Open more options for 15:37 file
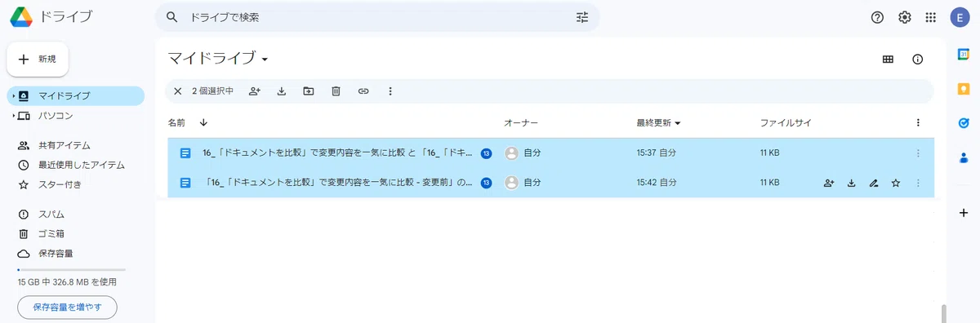Image resolution: width=980 pixels, height=323 pixels. click(x=918, y=153)
